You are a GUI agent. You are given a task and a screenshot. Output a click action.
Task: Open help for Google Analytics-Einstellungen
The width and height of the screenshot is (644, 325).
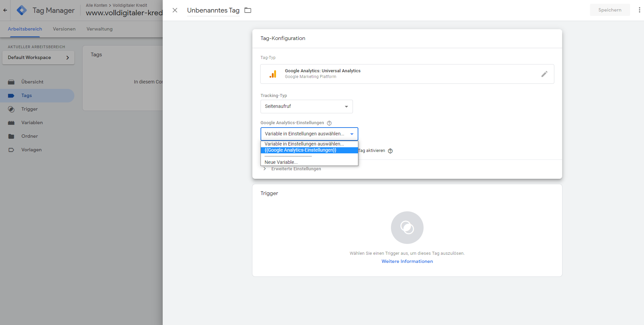click(329, 123)
